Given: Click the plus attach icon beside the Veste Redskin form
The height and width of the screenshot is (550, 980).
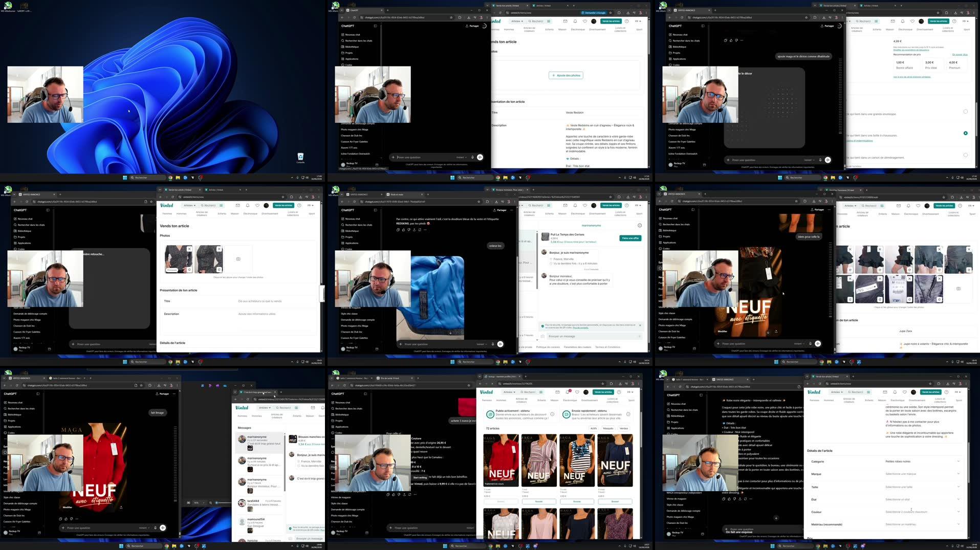Looking at the screenshot, I should pyautogui.click(x=393, y=157).
